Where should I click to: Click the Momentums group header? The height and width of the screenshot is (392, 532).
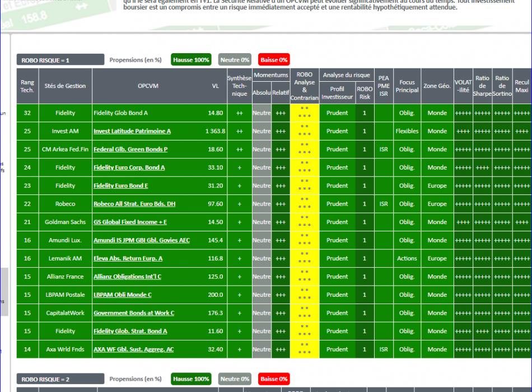pos(270,75)
